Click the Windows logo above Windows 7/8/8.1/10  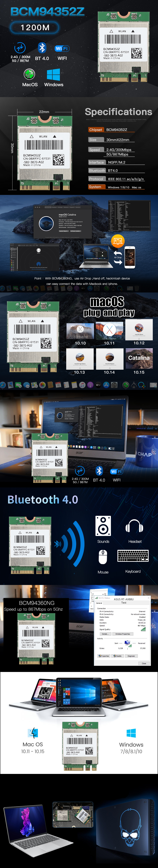click(x=131, y=733)
